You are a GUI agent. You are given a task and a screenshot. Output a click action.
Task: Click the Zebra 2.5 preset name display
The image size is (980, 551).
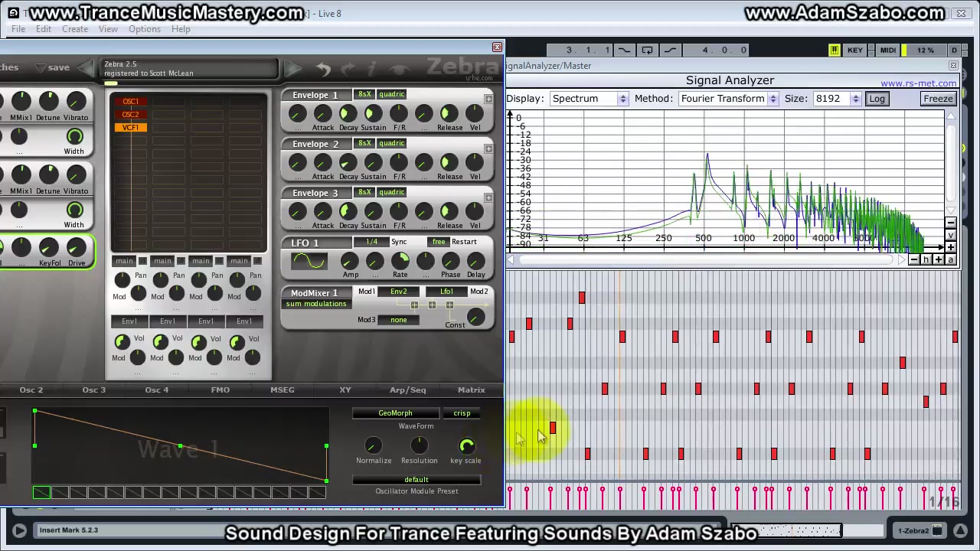tap(190, 69)
